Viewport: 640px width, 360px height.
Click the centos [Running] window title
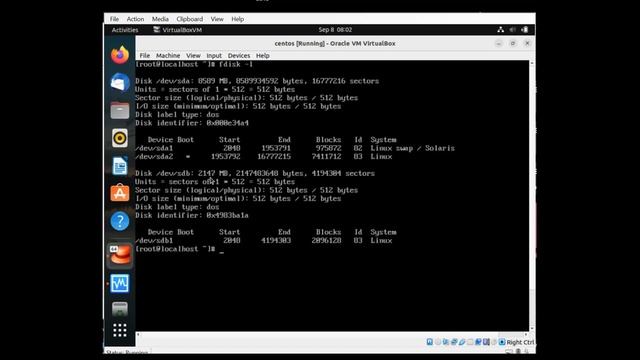[x=335, y=43]
